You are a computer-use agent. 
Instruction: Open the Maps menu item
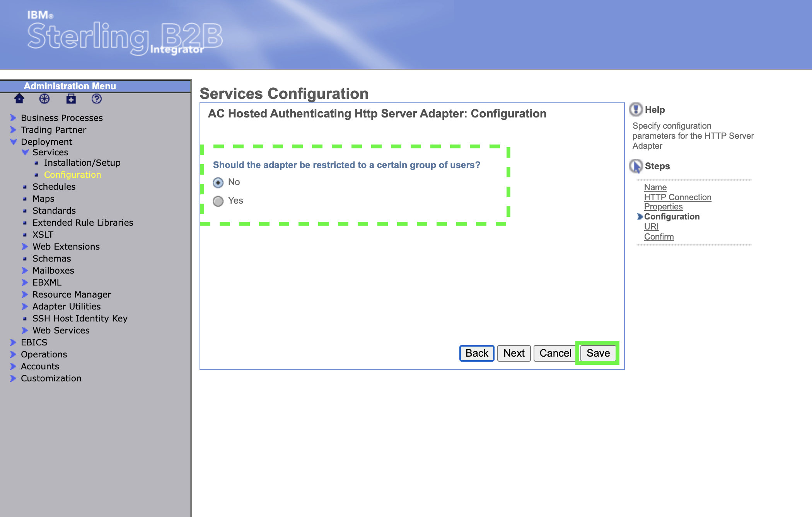43,199
